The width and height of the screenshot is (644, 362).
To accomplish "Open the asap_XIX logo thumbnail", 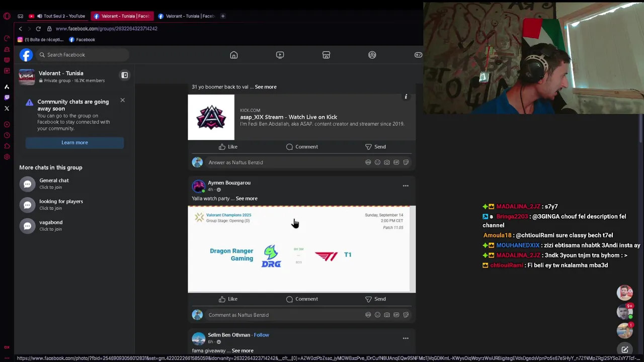I will tap(211, 117).
